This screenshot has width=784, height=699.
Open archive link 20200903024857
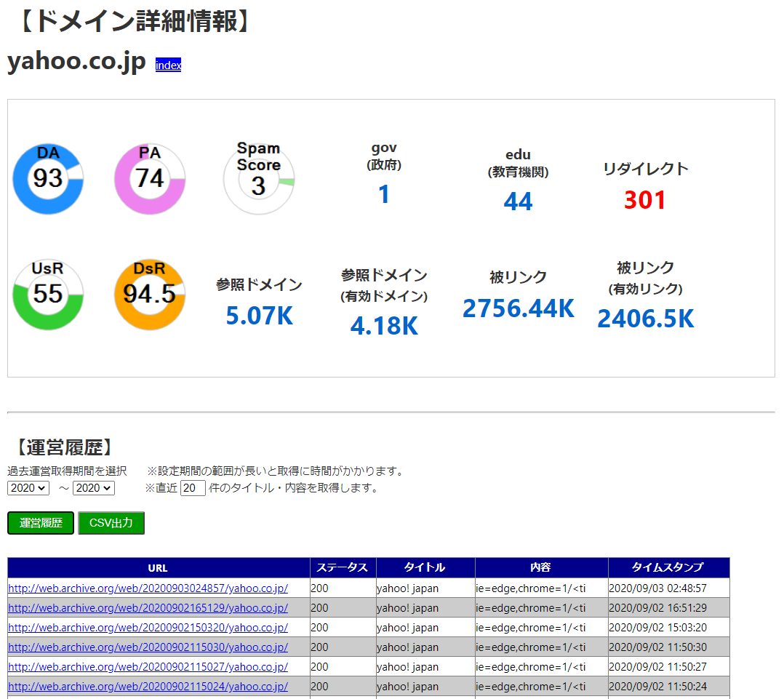(148, 588)
